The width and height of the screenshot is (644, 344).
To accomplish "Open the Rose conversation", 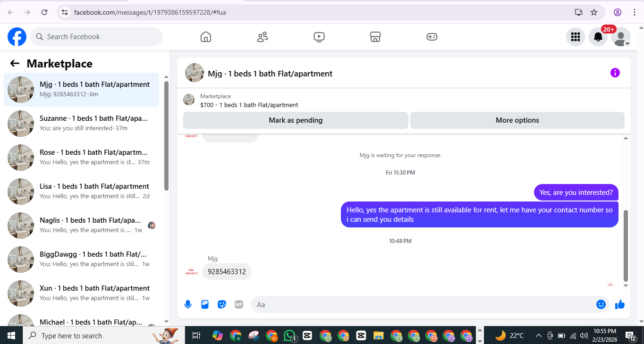I will (81, 158).
